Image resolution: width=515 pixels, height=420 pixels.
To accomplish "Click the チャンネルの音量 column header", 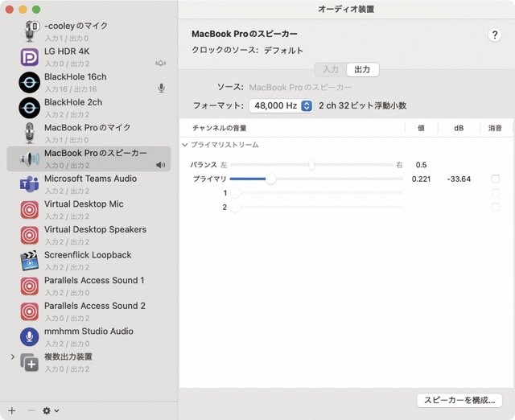I will pyautogui.click(x=220, y=128).
